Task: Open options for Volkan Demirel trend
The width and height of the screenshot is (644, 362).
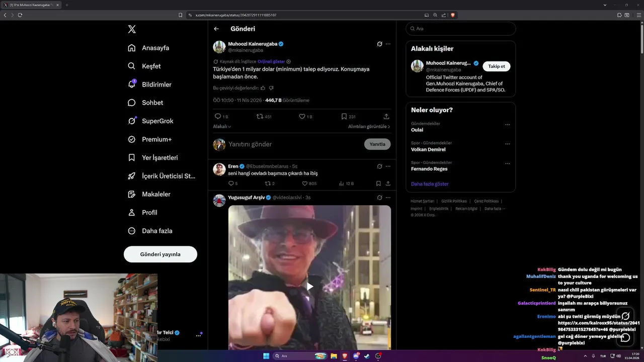Action: pyautogui.click(x=507, y=144)
